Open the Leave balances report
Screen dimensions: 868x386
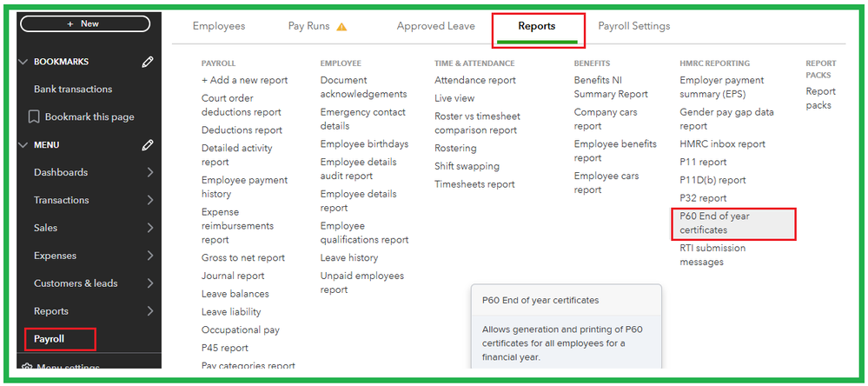pos(235,294)
